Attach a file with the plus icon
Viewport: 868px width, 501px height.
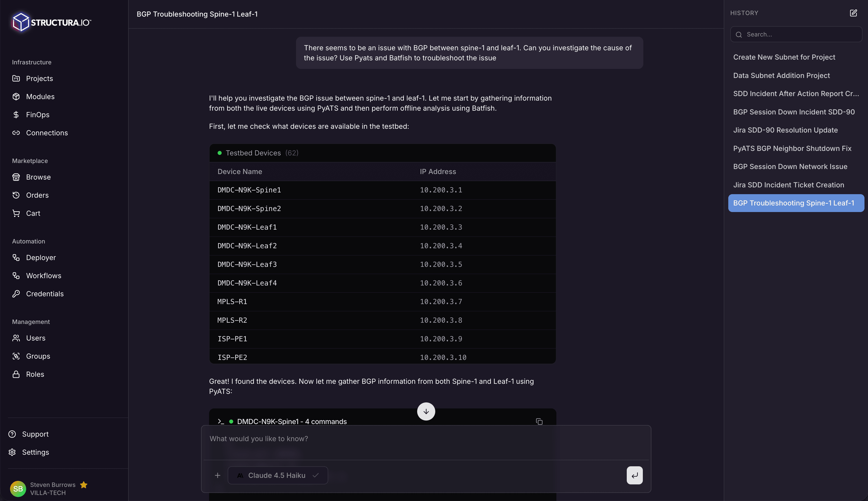pos(218,475)
